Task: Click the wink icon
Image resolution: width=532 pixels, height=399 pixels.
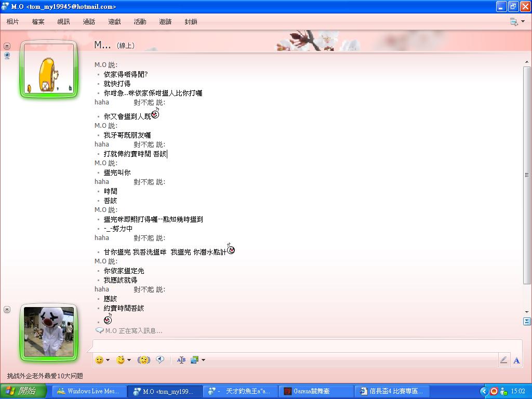Action: click(x=121, y=360)
